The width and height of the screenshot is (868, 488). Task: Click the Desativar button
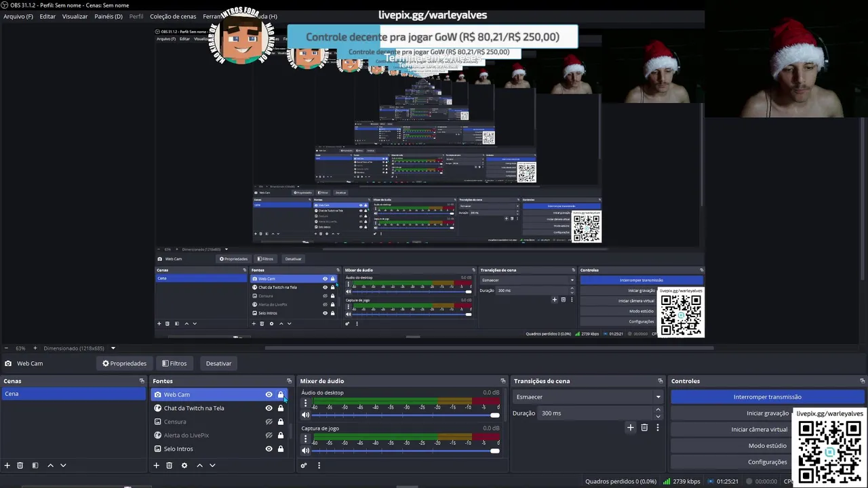(218, 363)
